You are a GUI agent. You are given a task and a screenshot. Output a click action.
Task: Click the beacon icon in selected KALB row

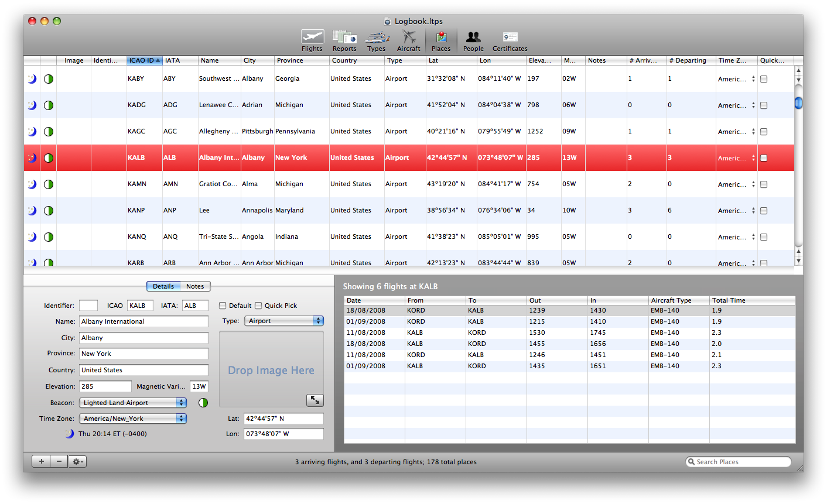click(x=49, y=158)
